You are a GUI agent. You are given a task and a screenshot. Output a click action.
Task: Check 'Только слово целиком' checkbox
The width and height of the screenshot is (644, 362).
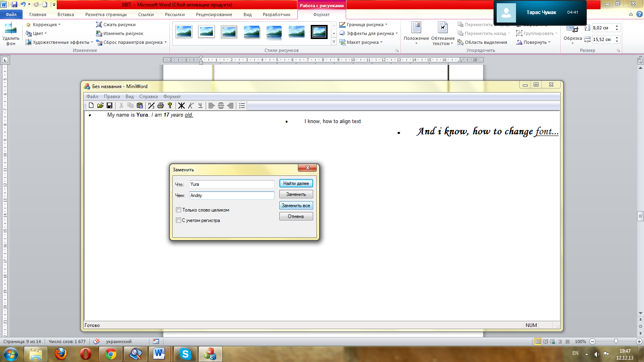pyautogui.click(x=178, y=210)
